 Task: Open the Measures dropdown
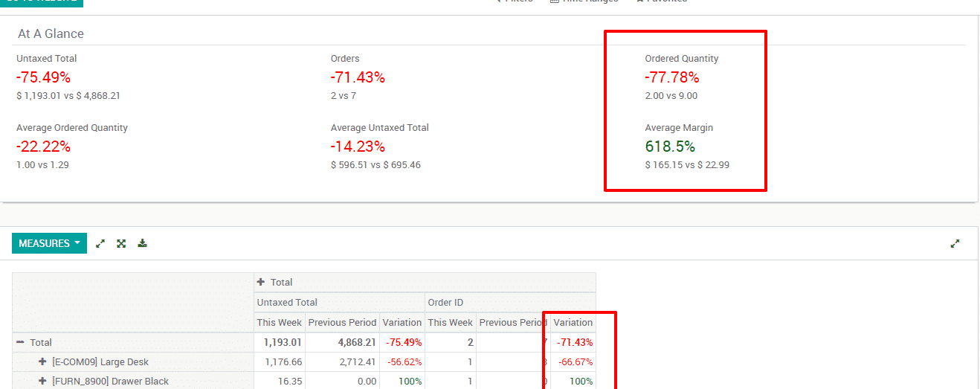(x=49, y=243)
